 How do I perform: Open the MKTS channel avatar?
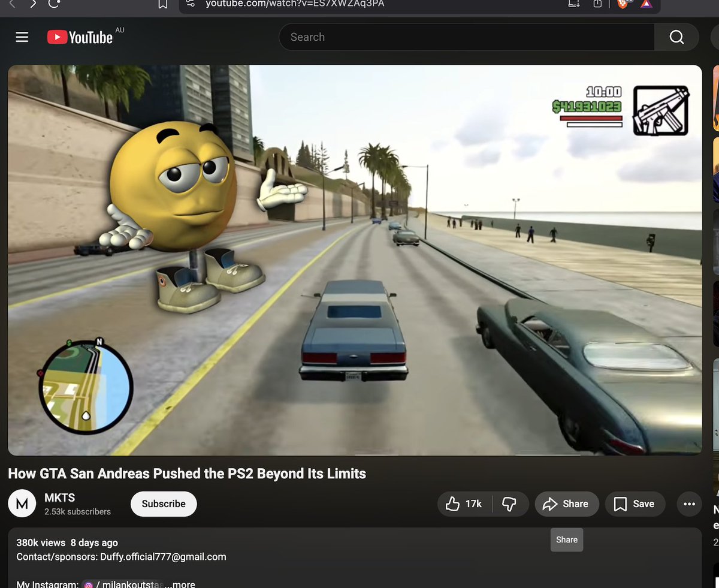(22, 504)
